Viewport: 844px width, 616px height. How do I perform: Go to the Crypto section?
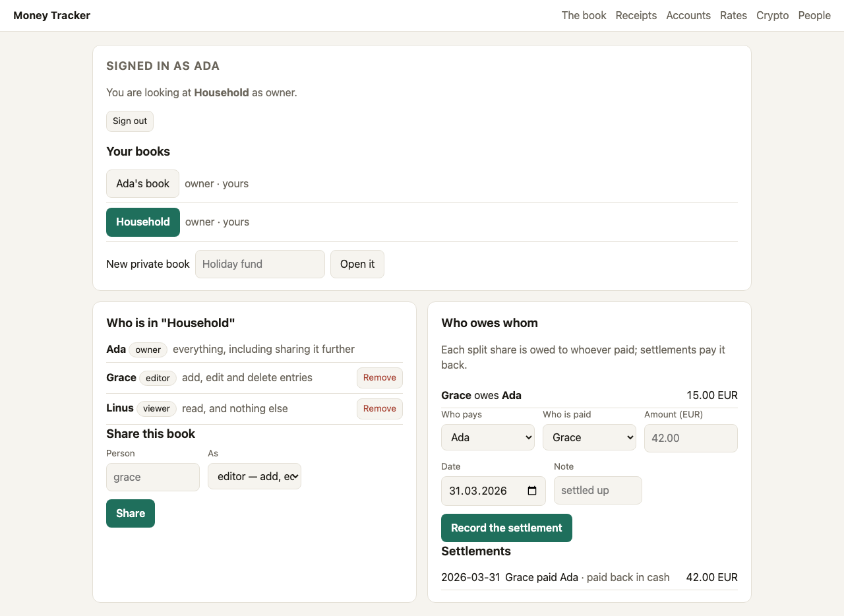point(772,15)
